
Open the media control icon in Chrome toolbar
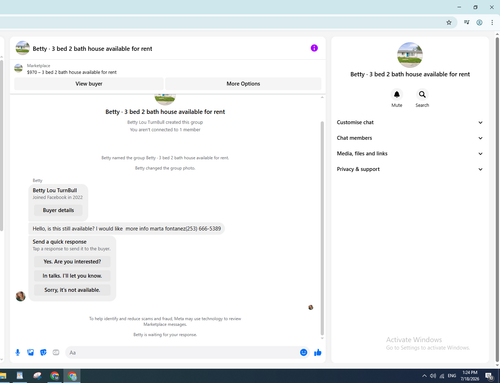click(x=467, y=22)
